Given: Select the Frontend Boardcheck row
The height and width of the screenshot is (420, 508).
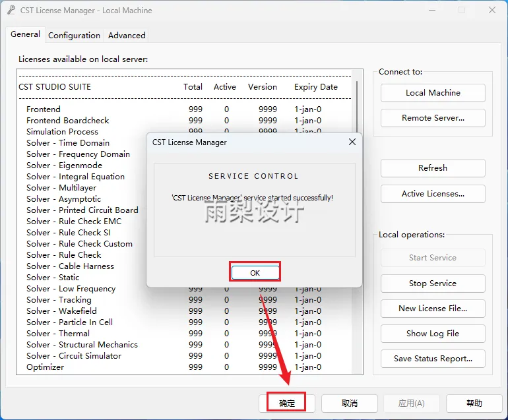Looking at the screenshot, I should 174,121.
